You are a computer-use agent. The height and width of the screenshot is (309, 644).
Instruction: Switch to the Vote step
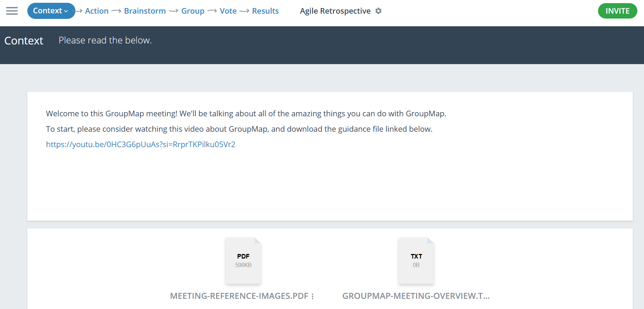tap(228, 11)
